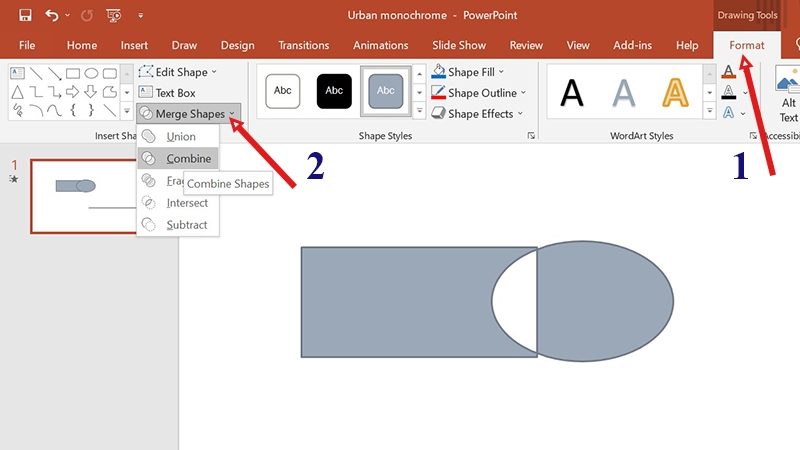Switch to the Transitions tab
The height and width of the screenshot is (450, 800).
[304, 45]
